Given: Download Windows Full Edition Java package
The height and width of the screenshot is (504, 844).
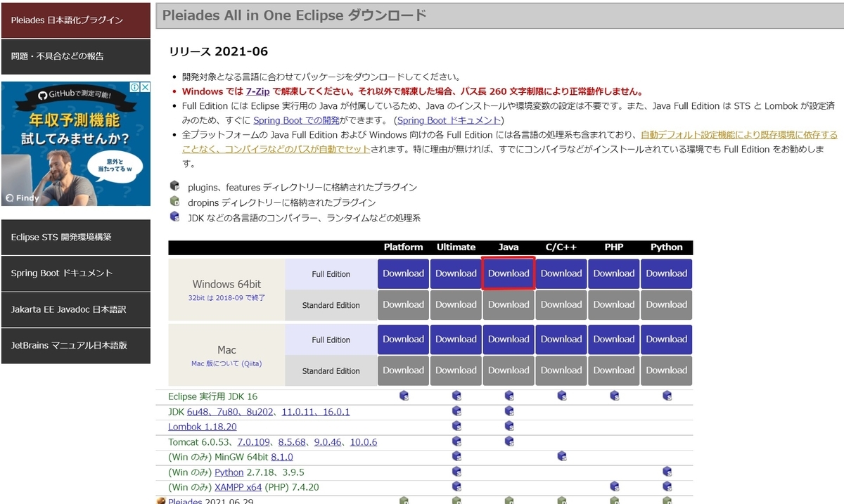Looking at the screenshot, I should point(509,273).
